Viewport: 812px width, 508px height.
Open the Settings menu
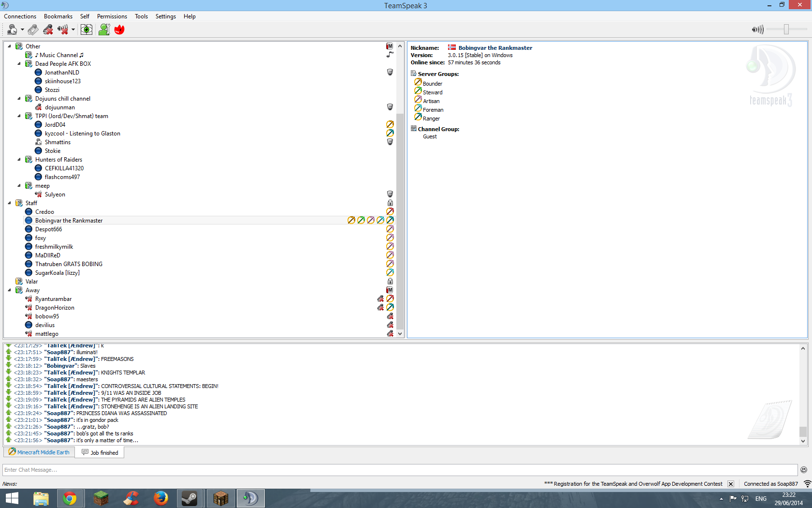point(166,16)
